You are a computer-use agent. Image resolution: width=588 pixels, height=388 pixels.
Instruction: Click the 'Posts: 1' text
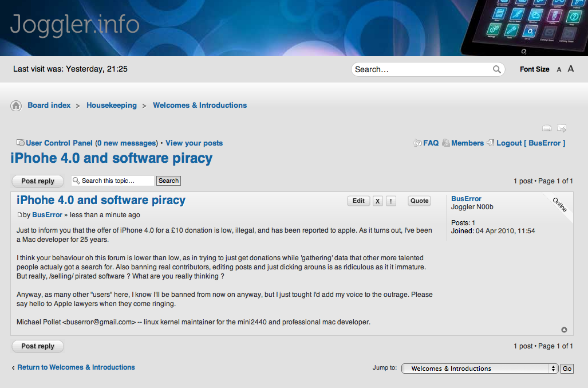[463, 223]
